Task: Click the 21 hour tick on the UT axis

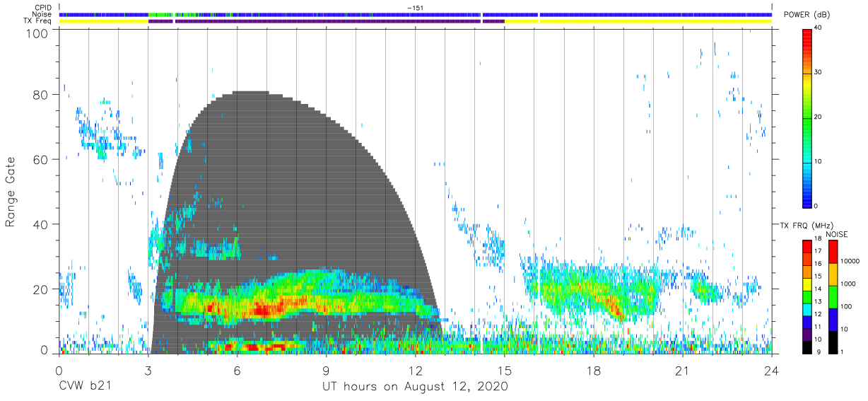Action: click(x=683, y=371)
